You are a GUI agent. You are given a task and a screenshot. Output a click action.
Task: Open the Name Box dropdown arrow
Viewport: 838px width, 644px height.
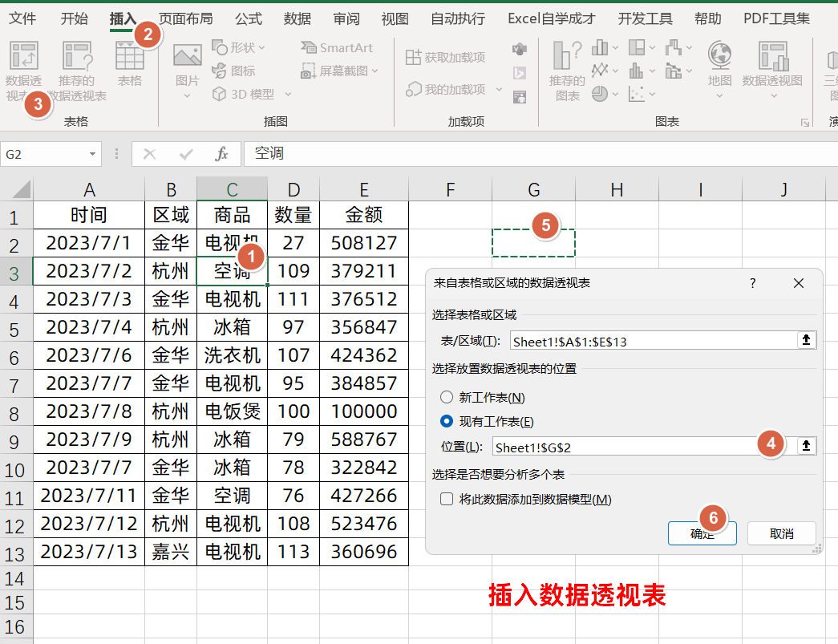[x=92, y=154]
